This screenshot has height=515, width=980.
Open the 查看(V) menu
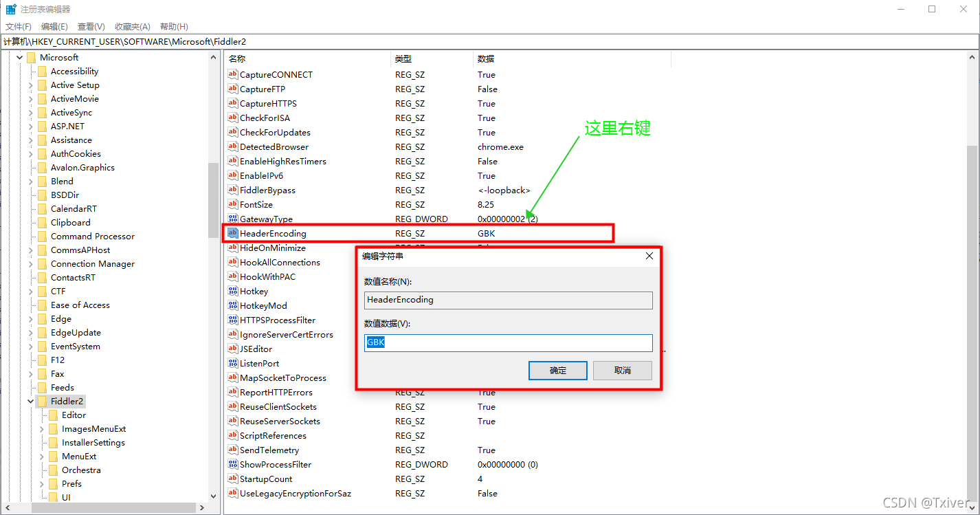click(91, 26)
